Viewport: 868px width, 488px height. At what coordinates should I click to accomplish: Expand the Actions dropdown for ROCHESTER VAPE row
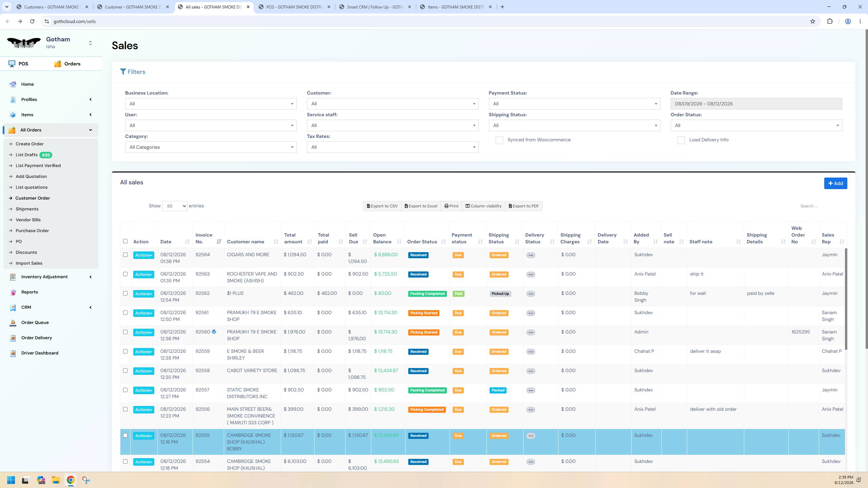coord(143,274)
